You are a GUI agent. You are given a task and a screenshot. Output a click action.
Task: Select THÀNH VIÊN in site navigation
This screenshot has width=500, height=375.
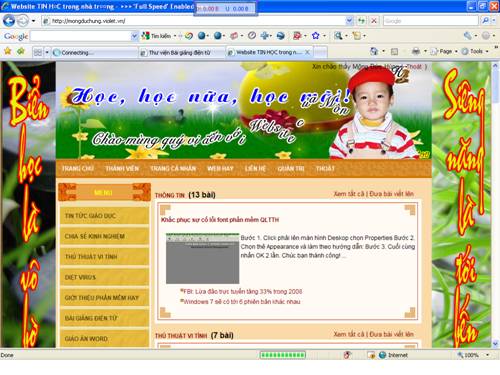[122, 168]
